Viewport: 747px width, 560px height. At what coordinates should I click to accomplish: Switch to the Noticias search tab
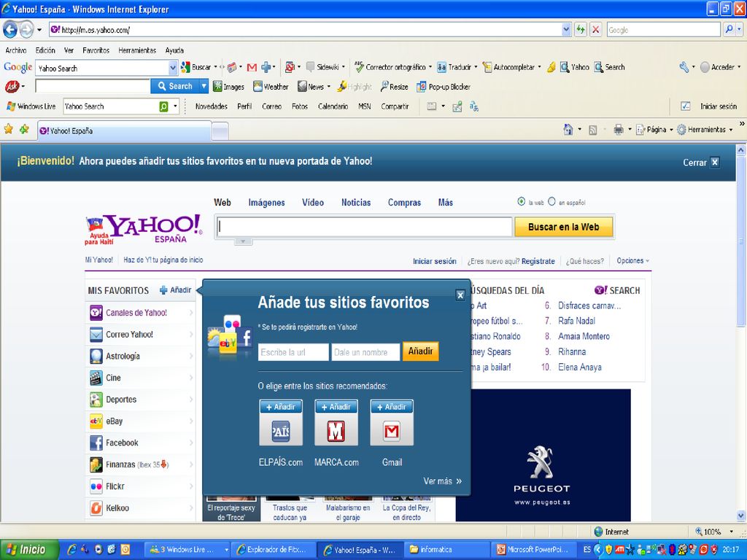[356, 203]
